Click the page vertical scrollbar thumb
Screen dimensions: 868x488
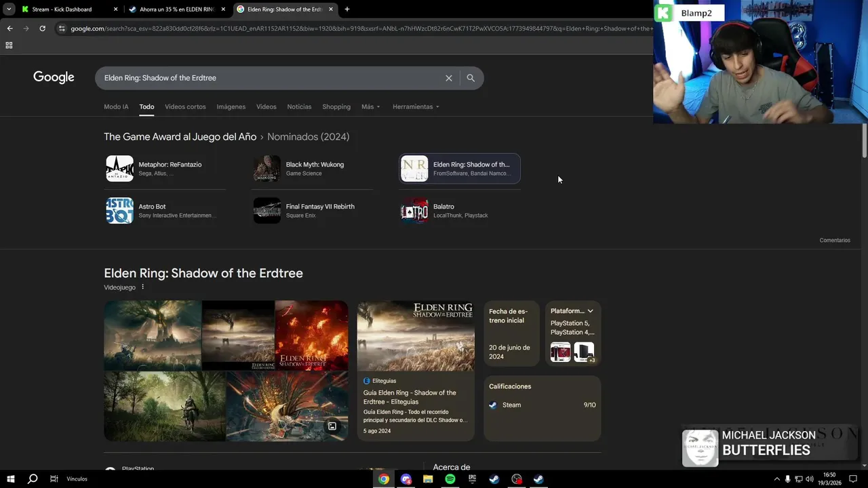865,141
